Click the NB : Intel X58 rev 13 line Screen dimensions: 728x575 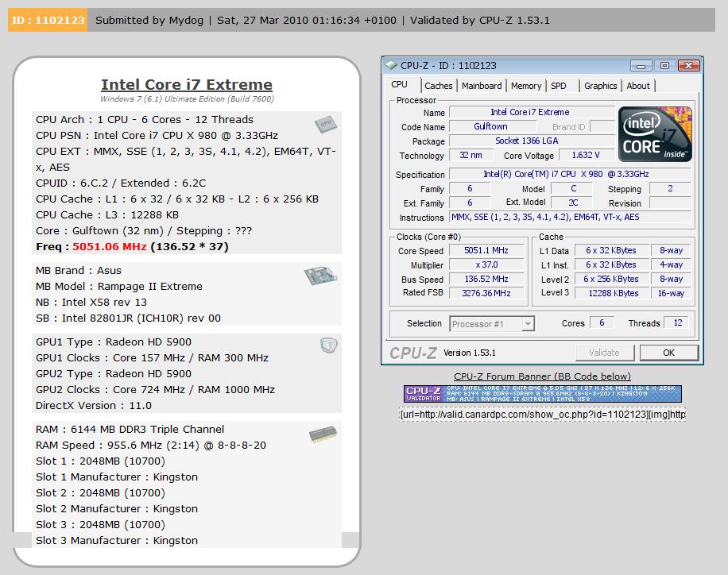click(91, 302)
